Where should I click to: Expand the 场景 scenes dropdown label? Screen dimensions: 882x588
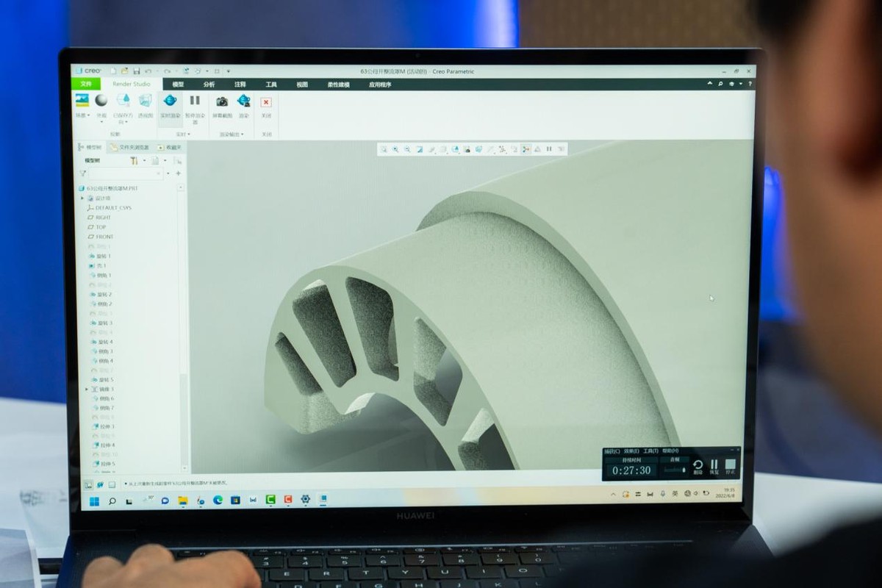[82, 115]
